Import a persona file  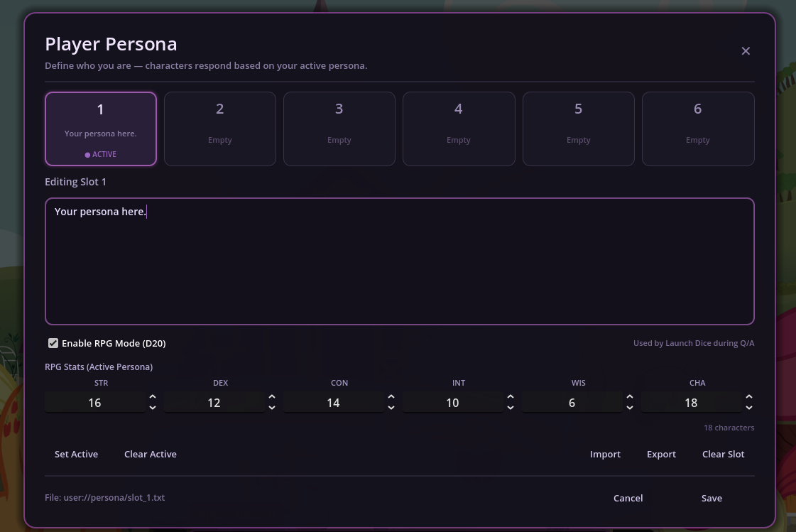pos(605,455)
